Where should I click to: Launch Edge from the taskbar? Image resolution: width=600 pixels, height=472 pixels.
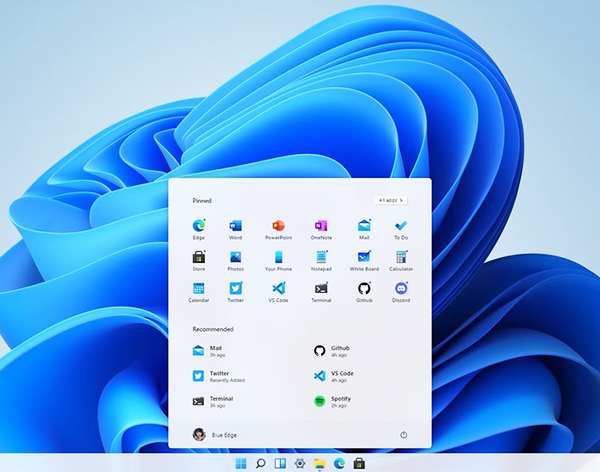339,464
